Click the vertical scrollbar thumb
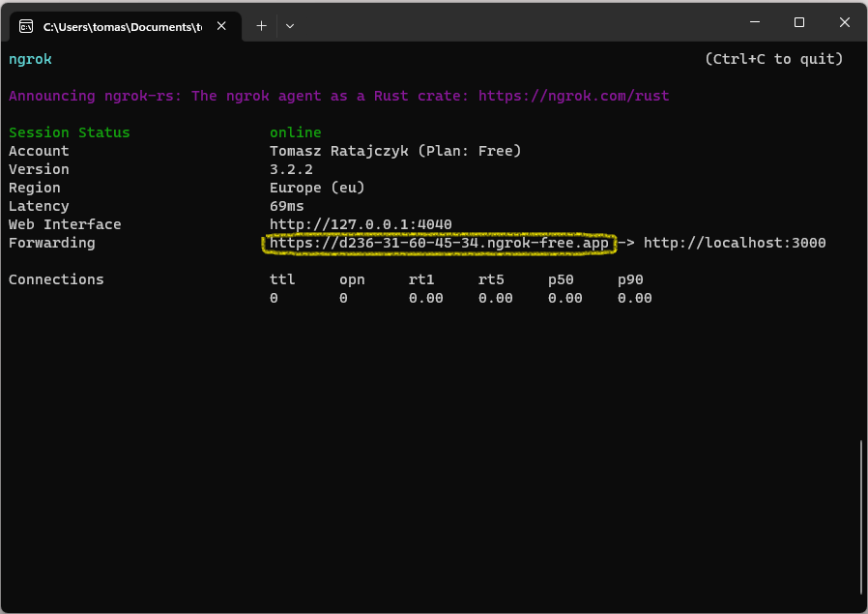The width and height of the screenshot is (868, 614). [x=861, y=515]
